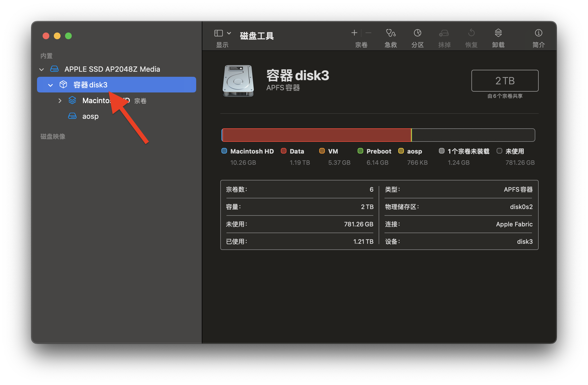Image resolution: width=588 pixels, height=385 pixels.
Task: Click the orange VM legend swatch
Action: 322,151
